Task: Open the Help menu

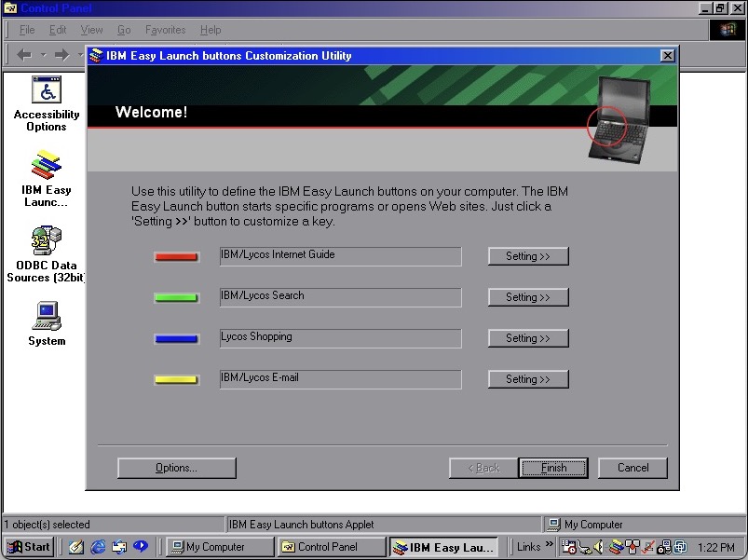Action: (211, 30)
